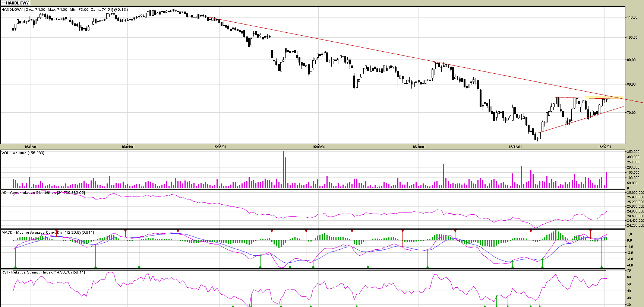Click the rightmost green MACD buy triangle
This screenshot has height=307, width=644.
602,266
